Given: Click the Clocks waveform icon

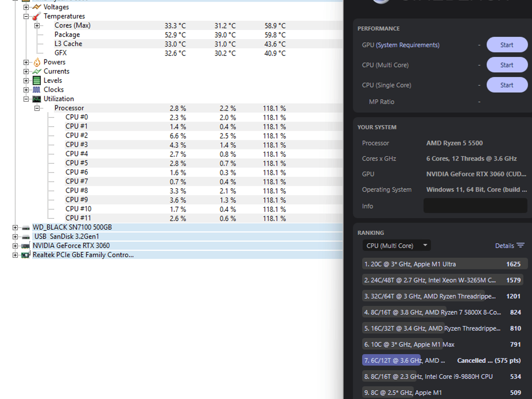Looking at the screenshot, I should 37,90.
